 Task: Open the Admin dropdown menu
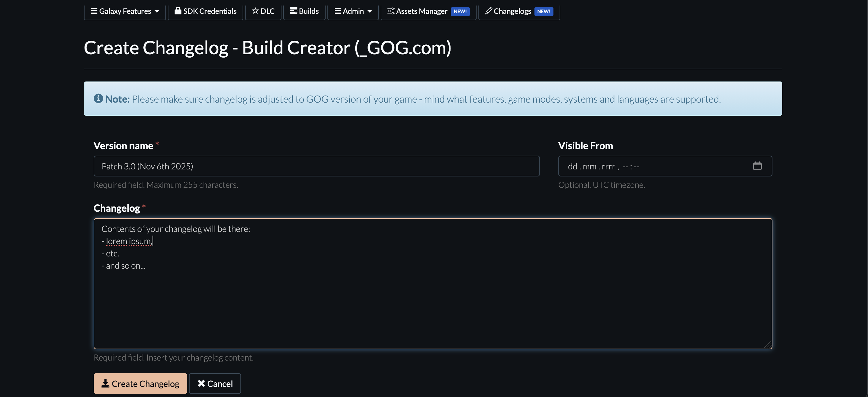click(x=353, y=11)
